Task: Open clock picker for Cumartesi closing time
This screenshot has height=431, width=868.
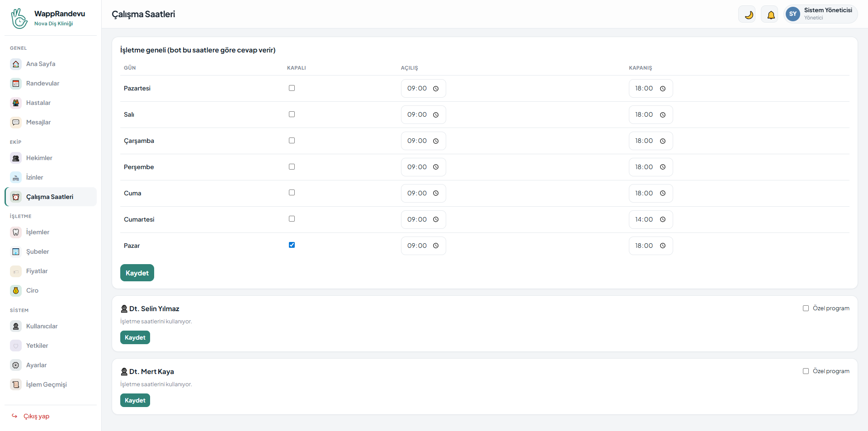Action: pyautogui.click(x=663, y=219)
